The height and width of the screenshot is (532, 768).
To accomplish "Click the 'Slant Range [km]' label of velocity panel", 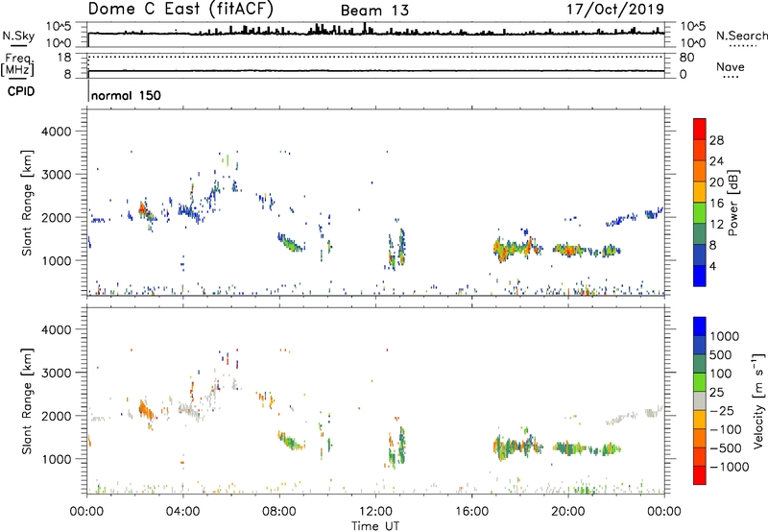I will click(27, 401).
